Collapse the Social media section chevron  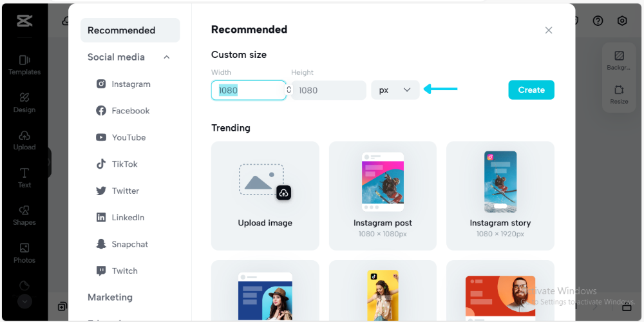coord(167,57)
